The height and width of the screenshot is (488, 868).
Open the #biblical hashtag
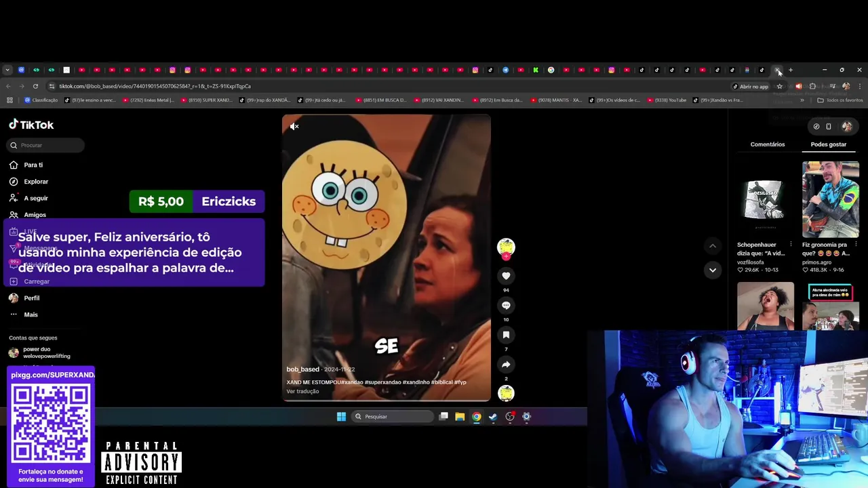[x=441, y=382]
